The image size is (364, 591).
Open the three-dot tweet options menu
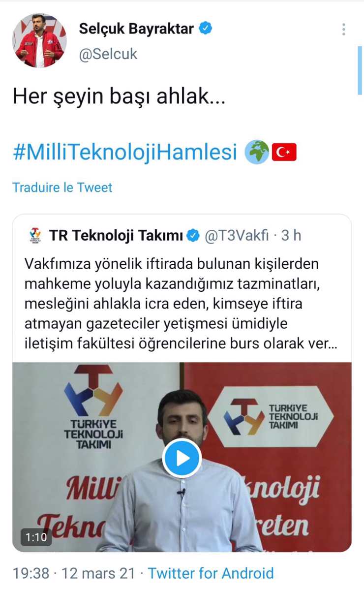click(x=343, y=29)
